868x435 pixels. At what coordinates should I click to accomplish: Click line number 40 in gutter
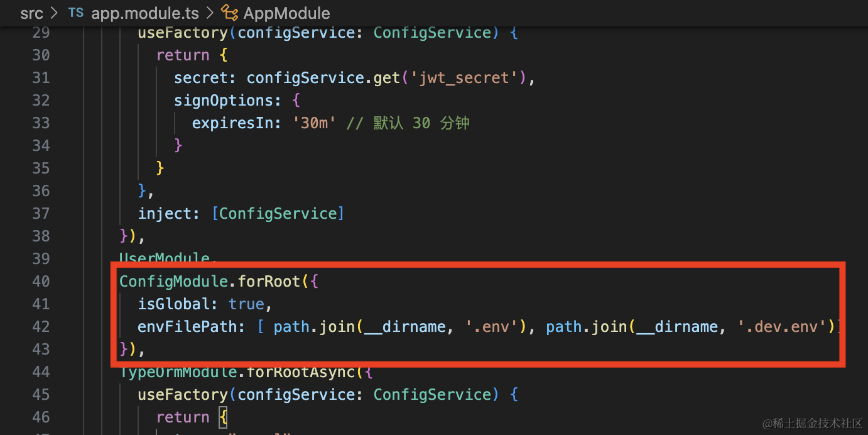41,282
